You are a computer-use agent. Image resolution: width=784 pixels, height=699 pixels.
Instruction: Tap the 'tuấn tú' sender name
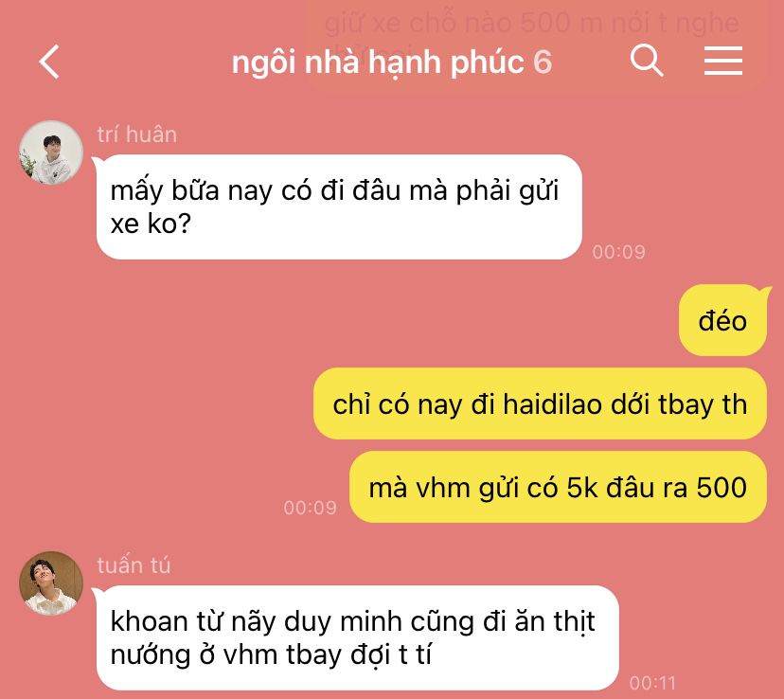[134, 565]
